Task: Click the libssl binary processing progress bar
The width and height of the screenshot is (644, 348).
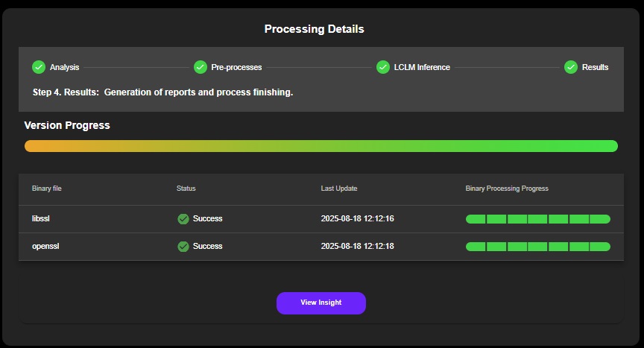Action: tap(537, 219)
